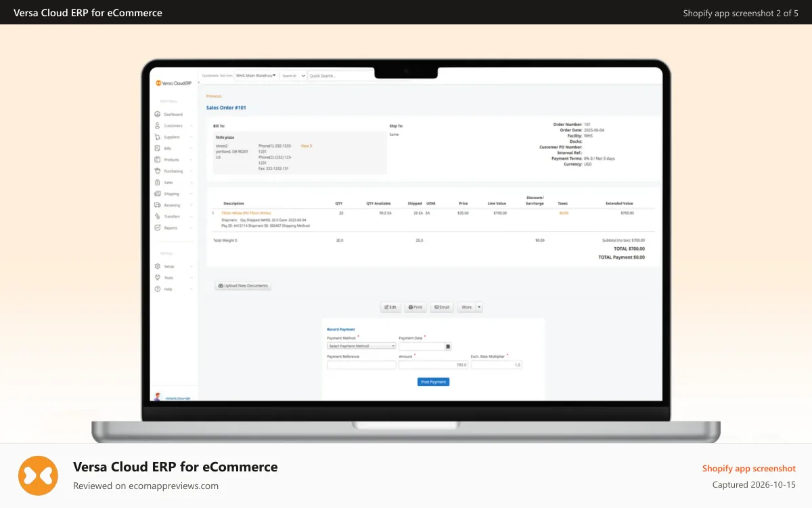The image size is (812, 508).
Task: Click the Bills document icon
Action: point(157,148)
